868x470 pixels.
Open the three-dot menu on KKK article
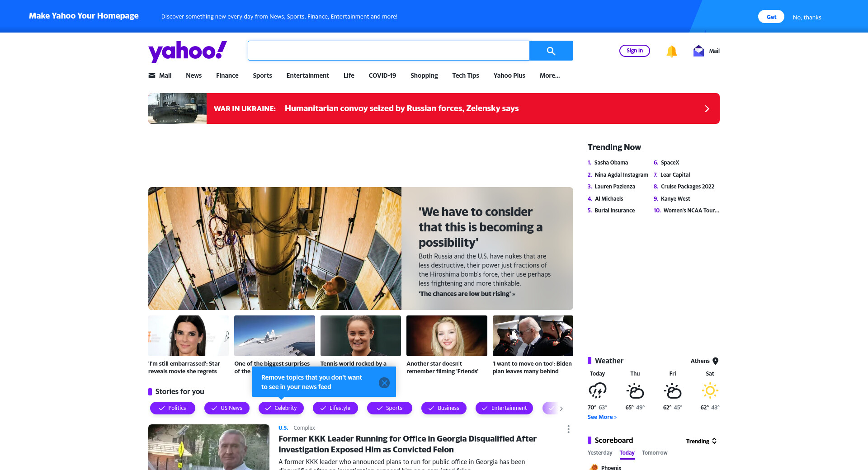568,429
